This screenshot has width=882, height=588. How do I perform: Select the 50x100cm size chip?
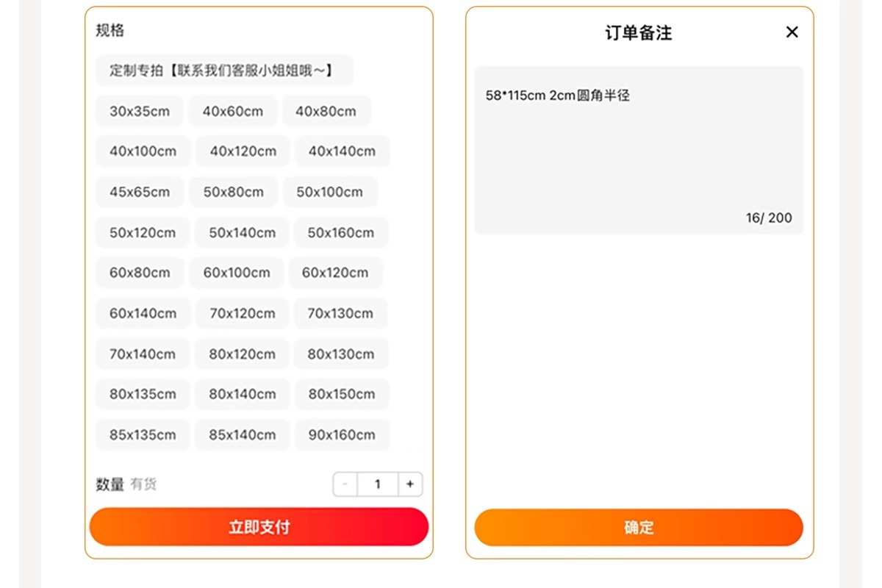coord(330,192)
